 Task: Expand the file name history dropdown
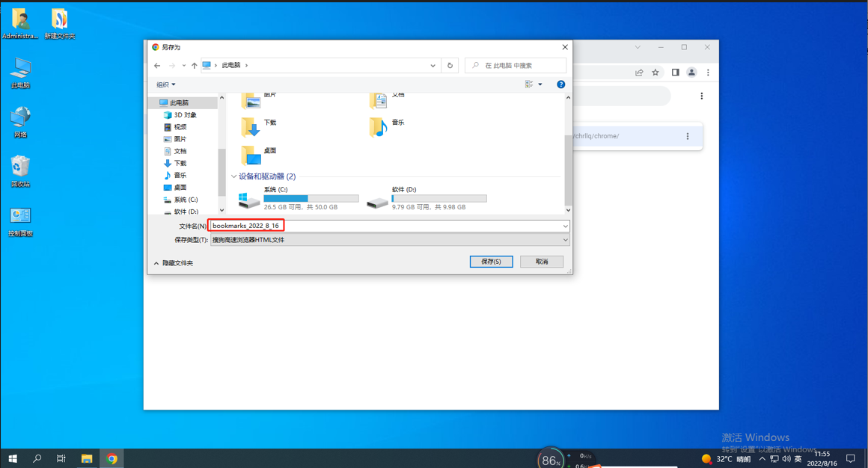pos(565,226)
